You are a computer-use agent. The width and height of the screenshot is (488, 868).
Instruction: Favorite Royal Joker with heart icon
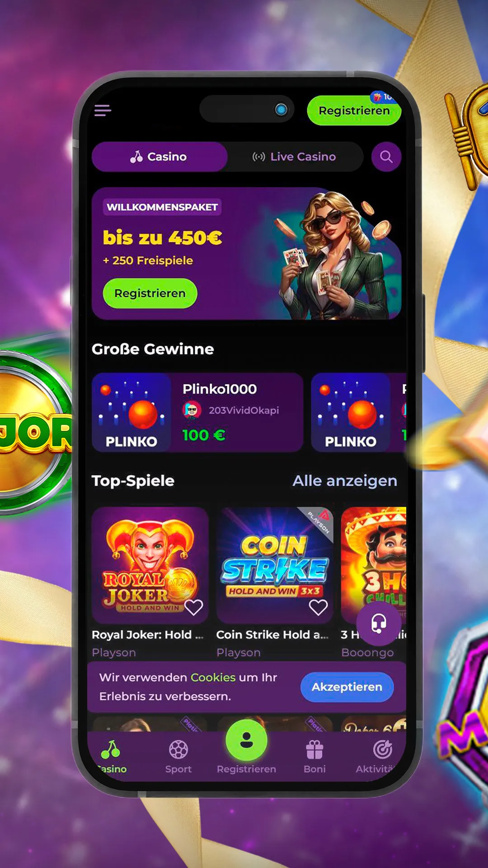coord(194,607)
